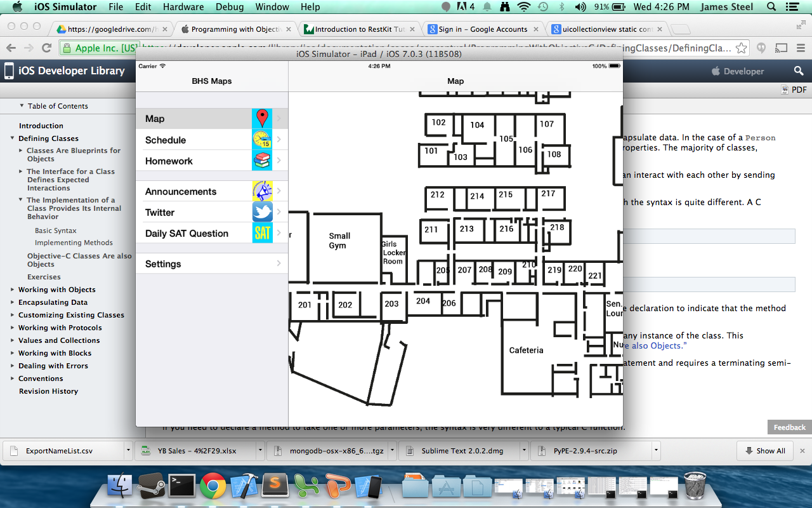The width and height of the screenshot is (812, 508).
Task: Click volume icon in menu bar
Action: point(580,7)
